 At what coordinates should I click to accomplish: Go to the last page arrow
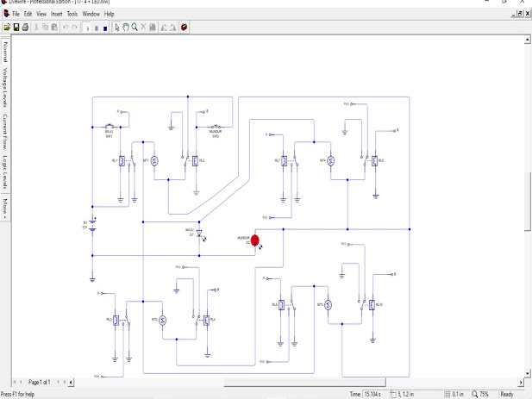coord(65,382)
